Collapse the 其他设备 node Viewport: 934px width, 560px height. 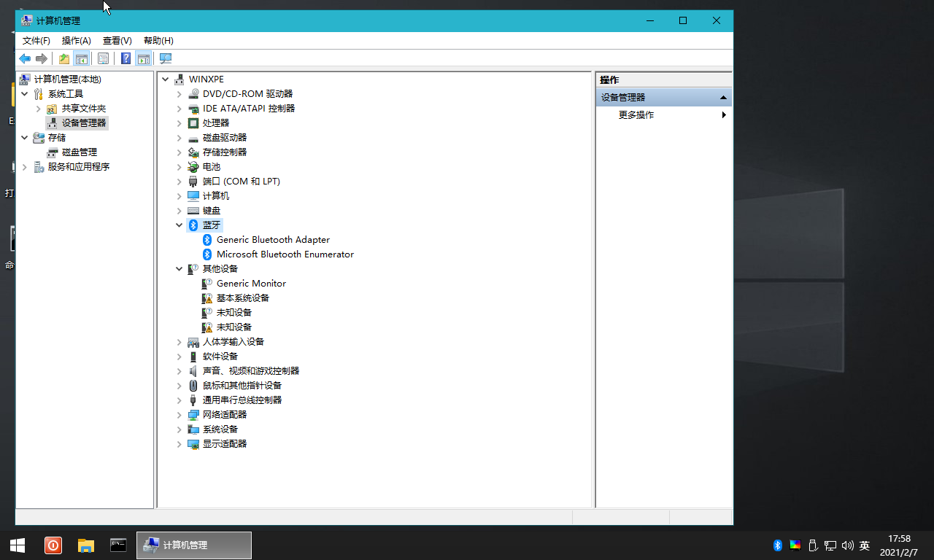click(x=180, y=269)
